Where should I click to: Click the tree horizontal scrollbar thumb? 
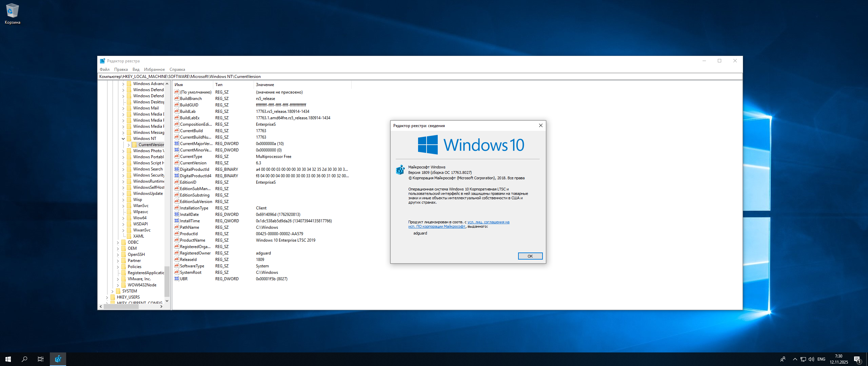click(121, 306)
